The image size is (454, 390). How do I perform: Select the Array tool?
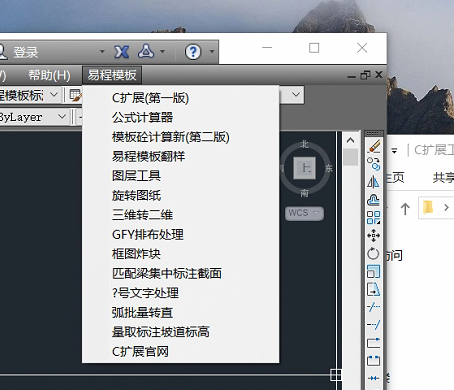pos(374,218)
